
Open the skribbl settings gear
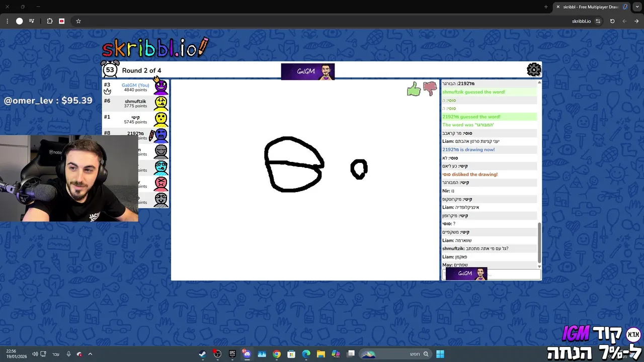click(x=534, y=69)
